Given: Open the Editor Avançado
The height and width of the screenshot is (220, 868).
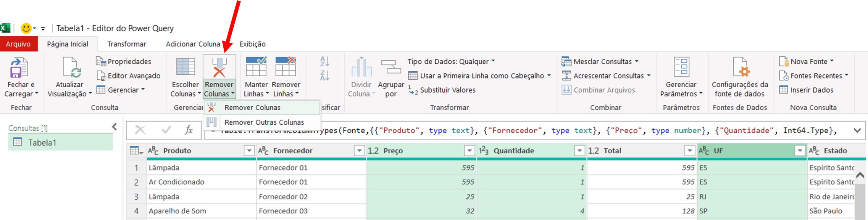Looking at the screenshot, I should pyautogui.click(x=128, y=76).
